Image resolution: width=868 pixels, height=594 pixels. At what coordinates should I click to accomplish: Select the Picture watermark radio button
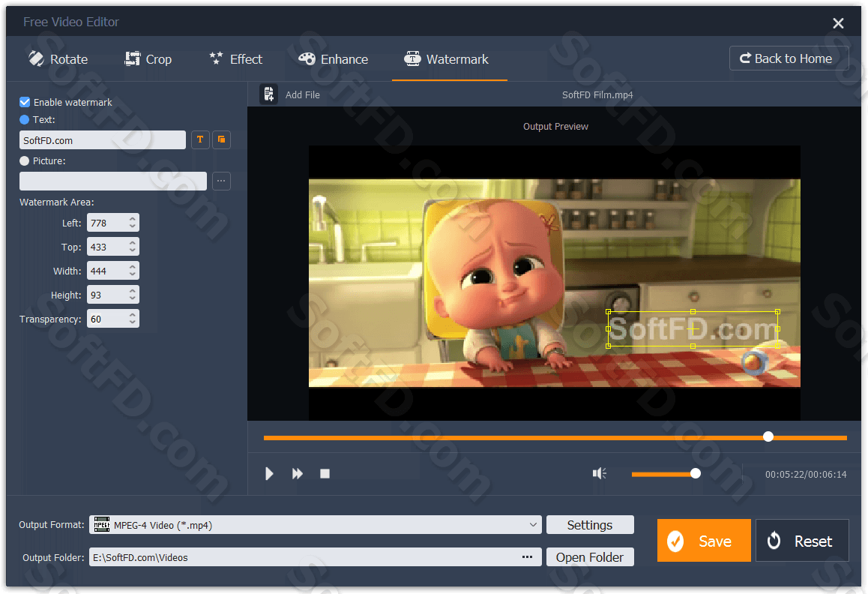(x=24, y=160)
